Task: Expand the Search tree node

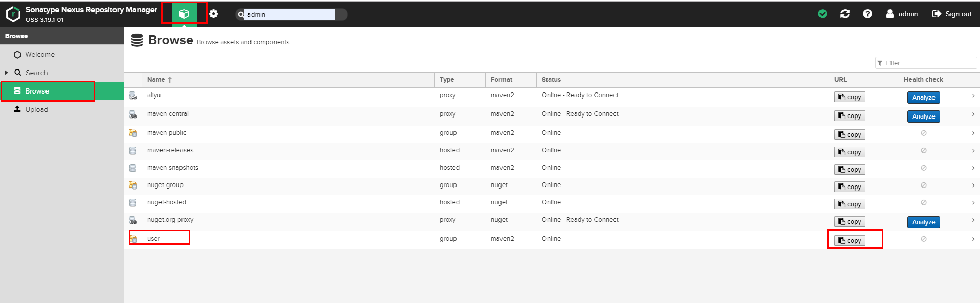Action: [6, 73]
